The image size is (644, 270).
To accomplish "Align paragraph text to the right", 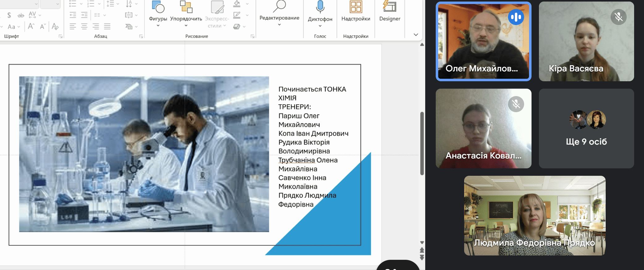I will coord(96,26).
